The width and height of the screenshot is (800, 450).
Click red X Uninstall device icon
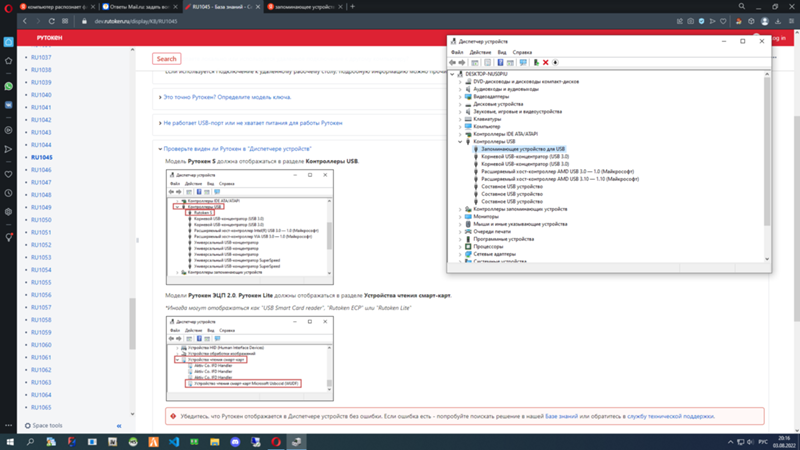click(x=545, y=62)
